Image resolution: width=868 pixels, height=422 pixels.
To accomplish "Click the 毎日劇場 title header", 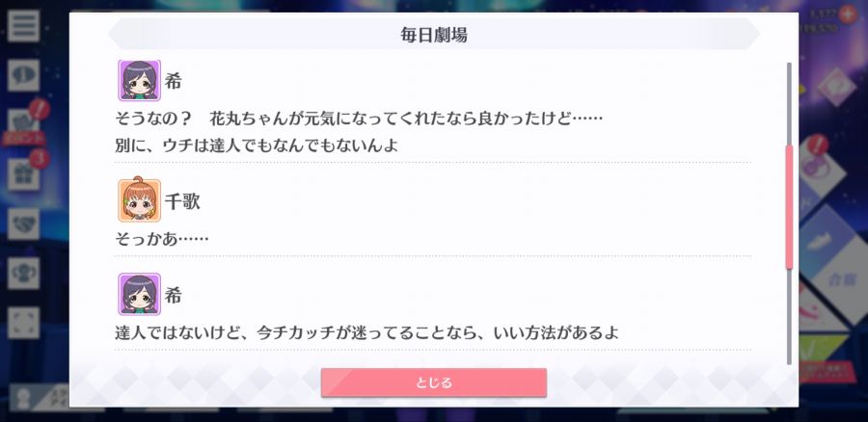I will click(x=434, y=35).
